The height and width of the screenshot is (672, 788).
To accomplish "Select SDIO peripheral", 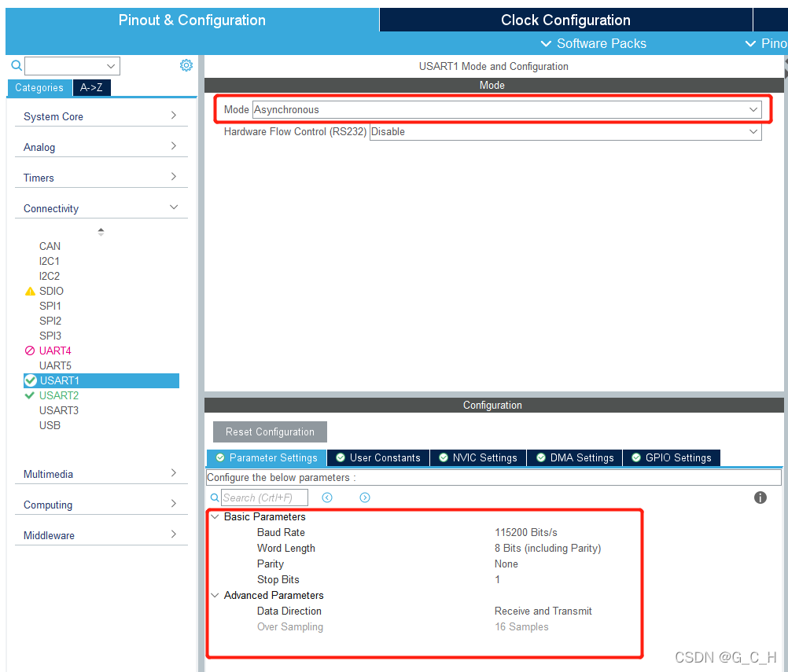I will pos(51,292).
